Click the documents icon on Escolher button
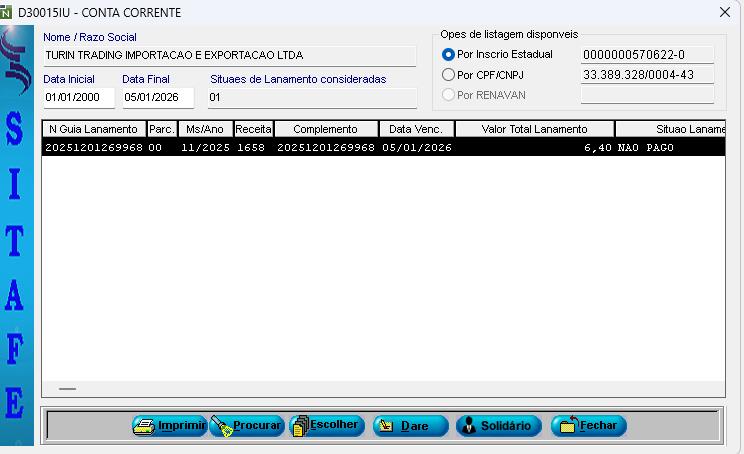The height and width of the screenshot is (454, 744). (299, 426)
